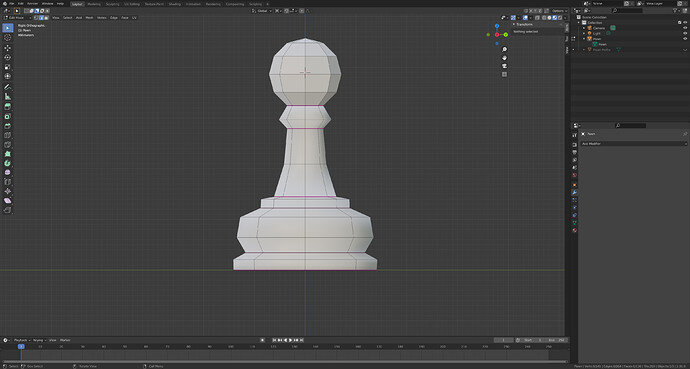The height and width of the screenshot is (369, 690).
Task: Open the Vertex menu in viewport header
Action: [x=102, y=18]
